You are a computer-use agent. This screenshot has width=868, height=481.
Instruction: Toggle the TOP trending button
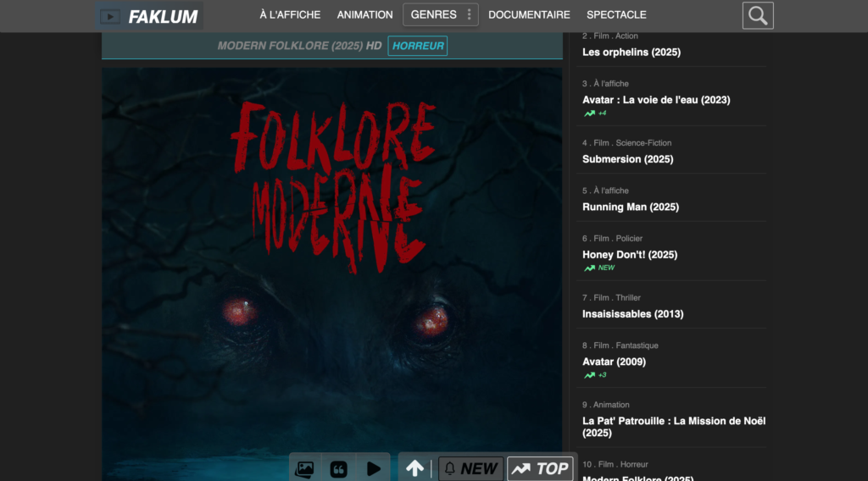(540, 468)
